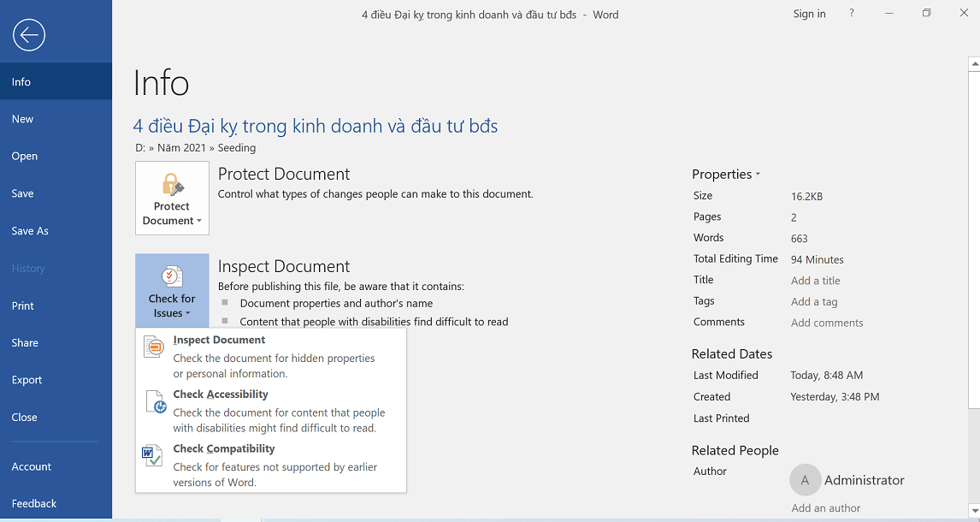Click the Created value Yesterday, 3:48 PM
Image resolution: width=980 pixels, height=522 pixels.
(835, 397)
